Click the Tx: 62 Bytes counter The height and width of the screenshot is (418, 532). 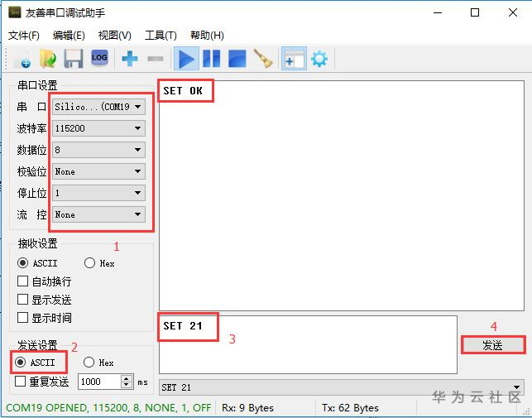tap(350, 408)
